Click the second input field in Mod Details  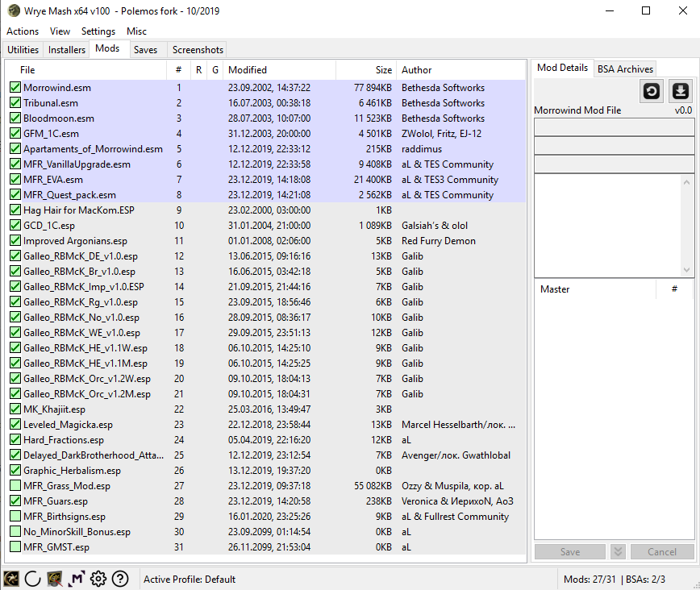614,146
